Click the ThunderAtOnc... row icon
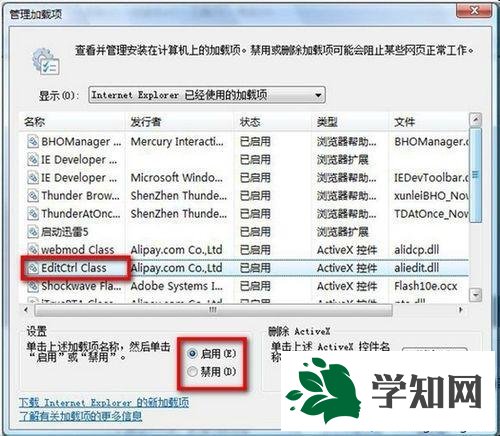 (x=33, y=214)
